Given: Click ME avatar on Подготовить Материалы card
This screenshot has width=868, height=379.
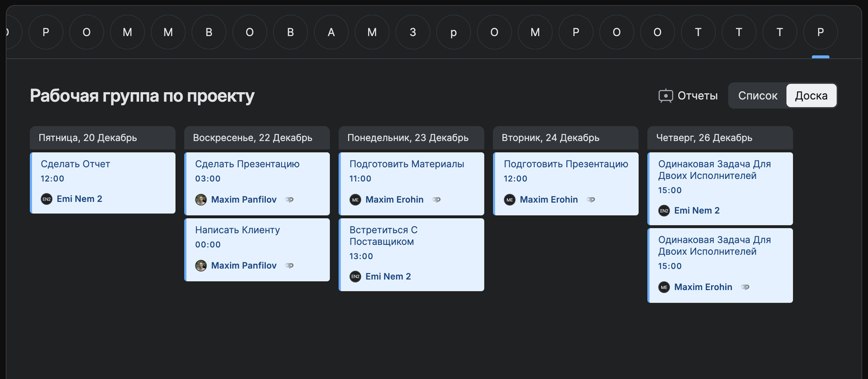Looking at the screenshot, I should pyautogui.click(x=355, y=200).
